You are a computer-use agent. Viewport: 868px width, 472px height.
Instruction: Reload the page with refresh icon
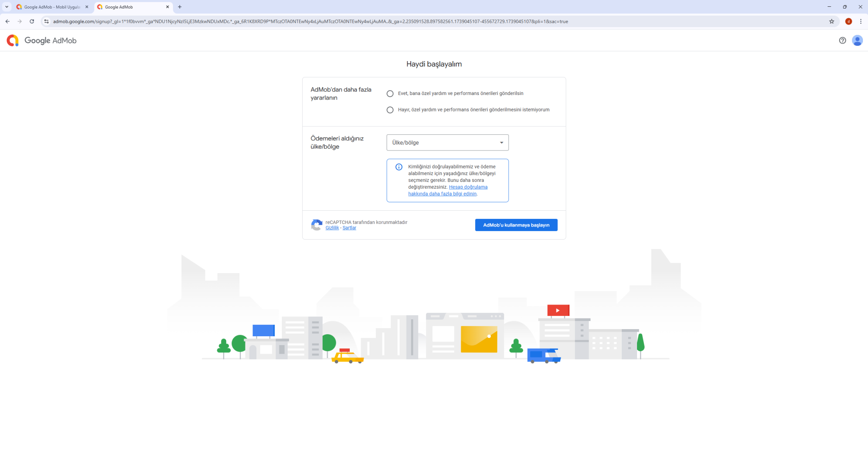(x=32, y=21)
